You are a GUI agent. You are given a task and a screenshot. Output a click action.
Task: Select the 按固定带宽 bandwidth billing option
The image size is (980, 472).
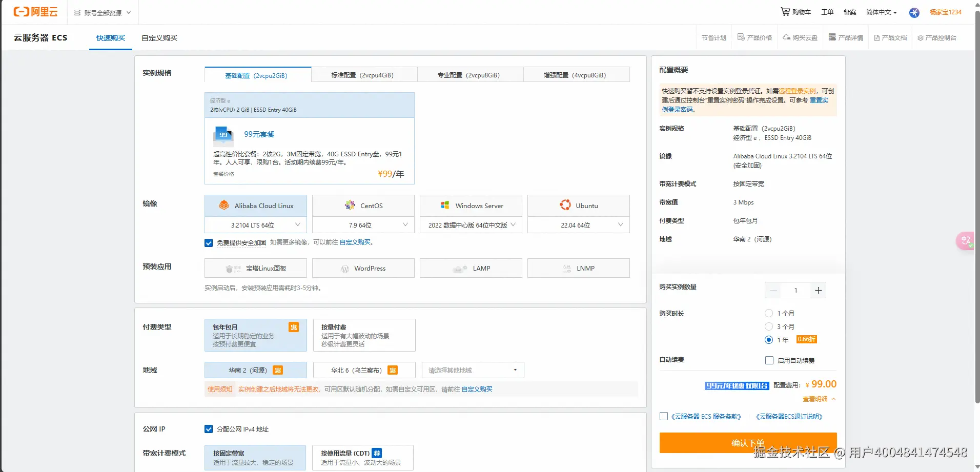tap(255, 458)
